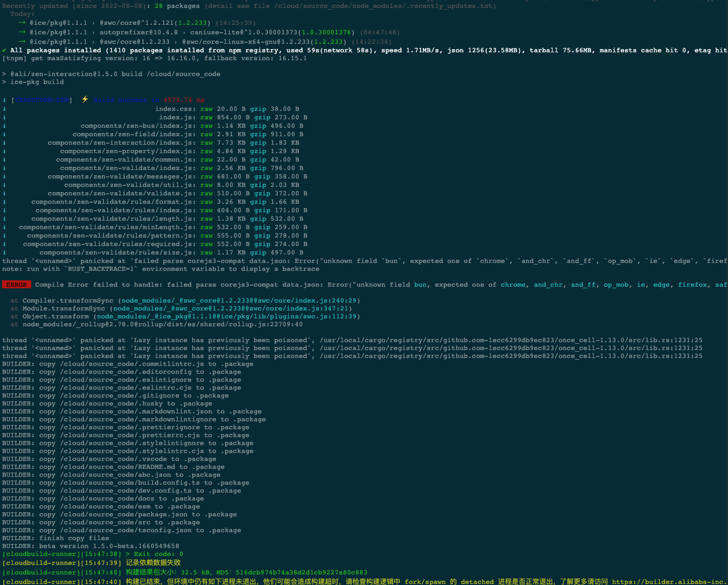Click the '4573.74 ms' build time
728x585 pixels.
coord(184,100)
